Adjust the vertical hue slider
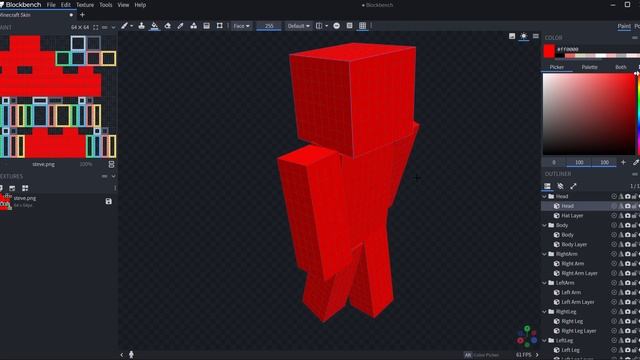This screenshot has height=360, width=640. 638,114
